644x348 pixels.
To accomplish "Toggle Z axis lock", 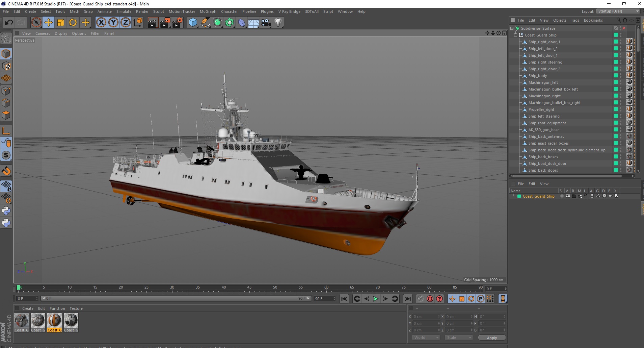I will pyautogui.click(x=126, y=23).
